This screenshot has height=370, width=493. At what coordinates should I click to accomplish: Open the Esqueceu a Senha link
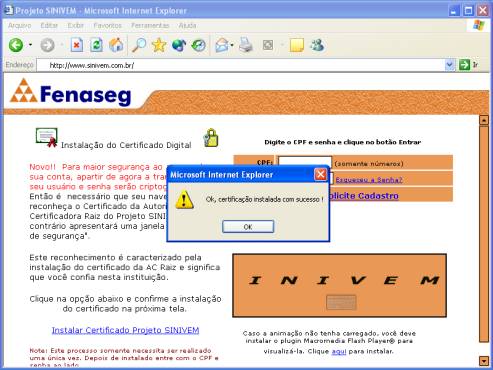point(369,180)
